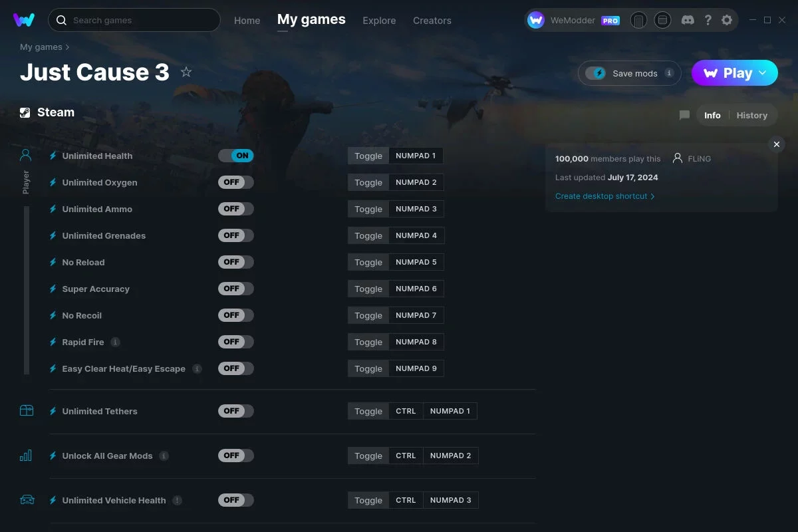Viewport: 798px width, 532px height.
Task: Click Toggle button for No Recoil
Action: [368, 315]
